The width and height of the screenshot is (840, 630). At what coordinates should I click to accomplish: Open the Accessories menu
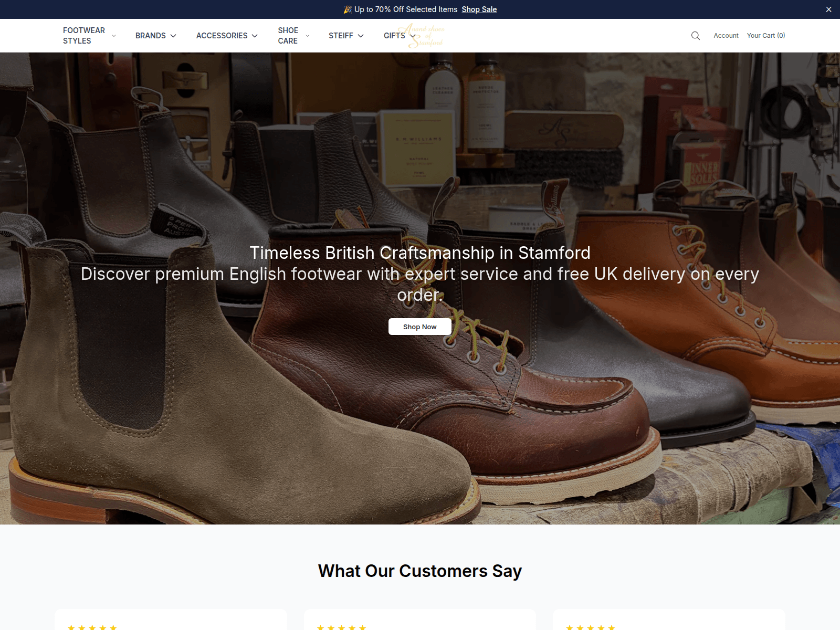click(x=222, y=36)
